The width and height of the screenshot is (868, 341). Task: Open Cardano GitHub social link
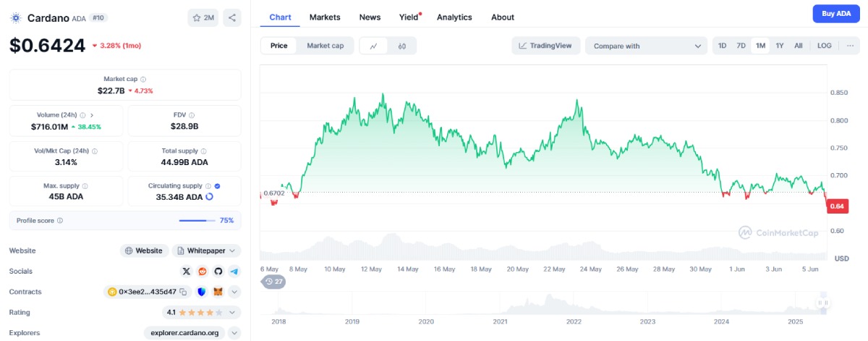click(218, 271)
